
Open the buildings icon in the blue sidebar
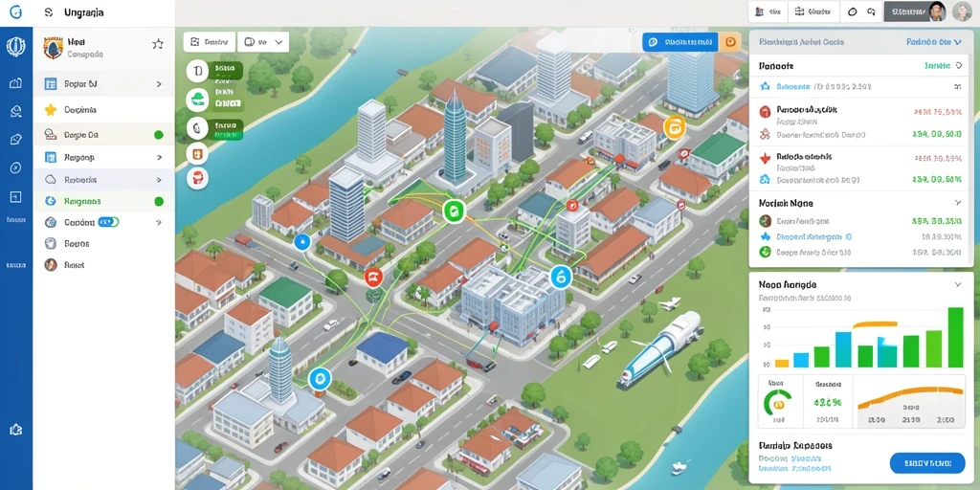[x=15, y=83]
